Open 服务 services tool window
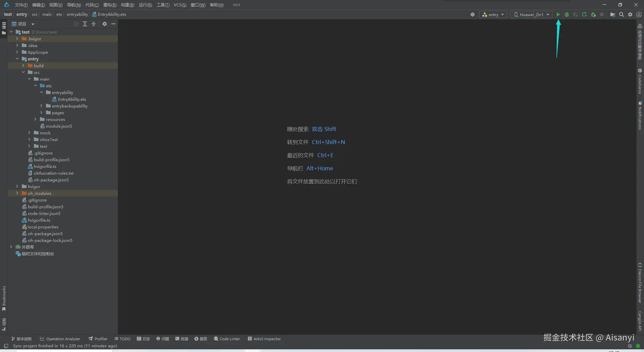This screenshot has width=644, height=352. [201, 339]
